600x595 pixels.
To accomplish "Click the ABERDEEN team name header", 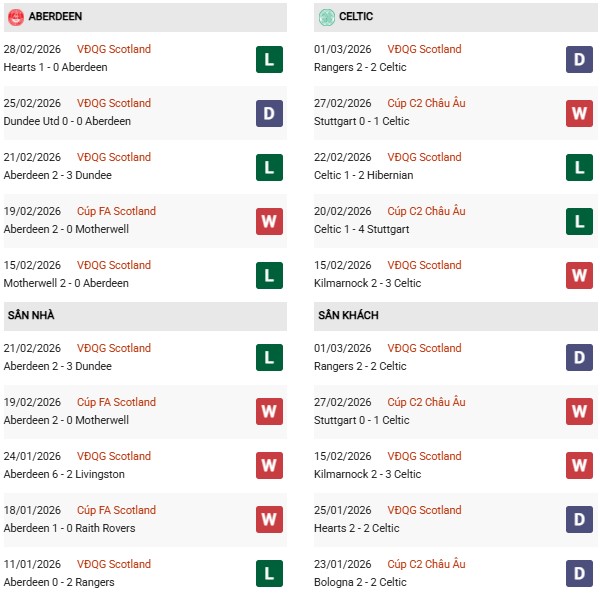I will [x=56, y=17].
